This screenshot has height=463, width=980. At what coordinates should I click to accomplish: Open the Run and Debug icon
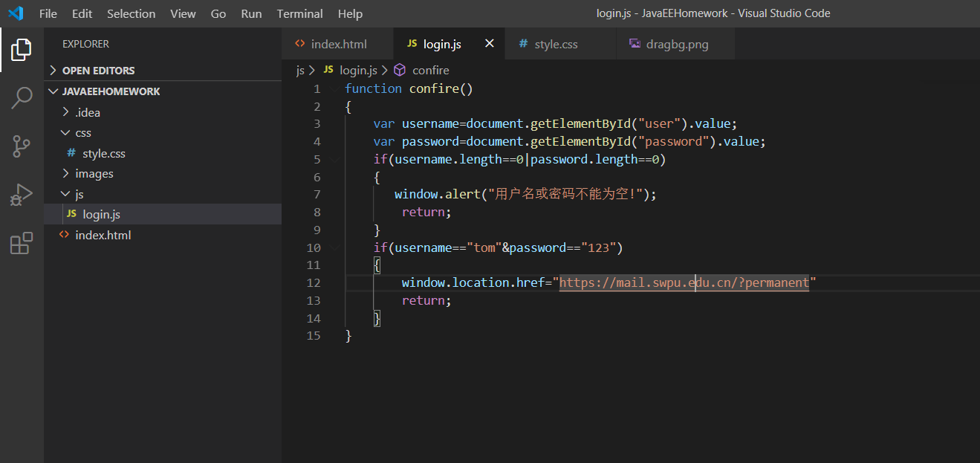point(22,195)
